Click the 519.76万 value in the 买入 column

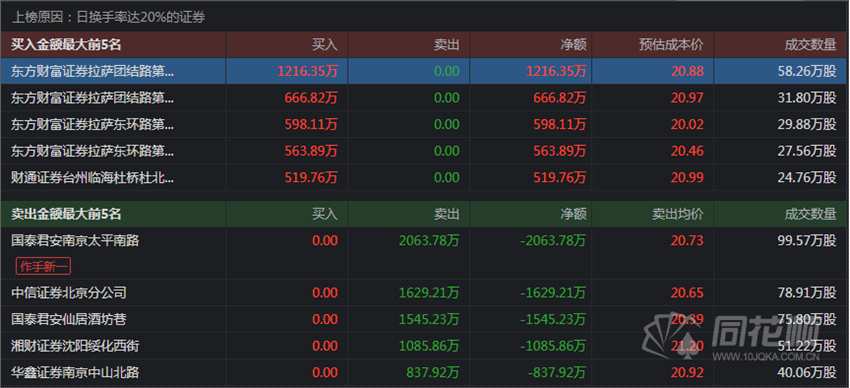tap(311, 177)
